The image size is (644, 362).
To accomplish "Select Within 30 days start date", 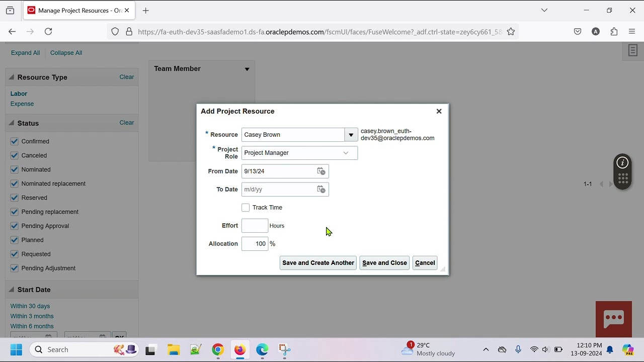I will click(x=30, y=306).
